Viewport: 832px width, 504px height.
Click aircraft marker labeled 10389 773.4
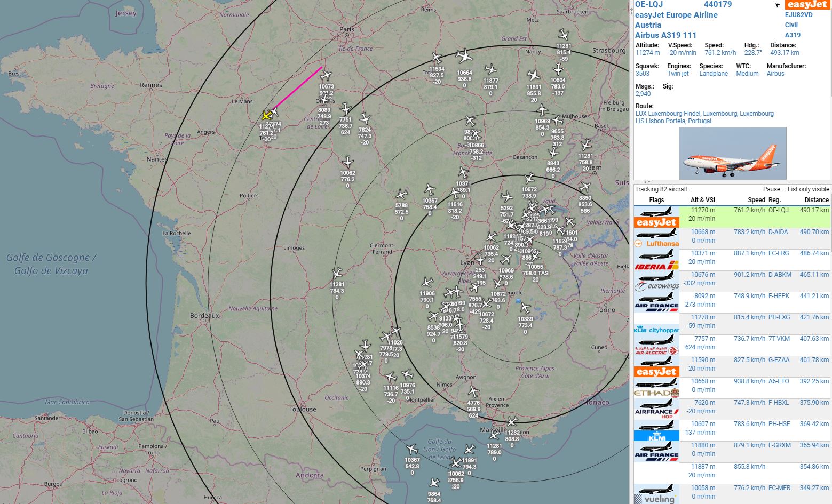(525, 308)
